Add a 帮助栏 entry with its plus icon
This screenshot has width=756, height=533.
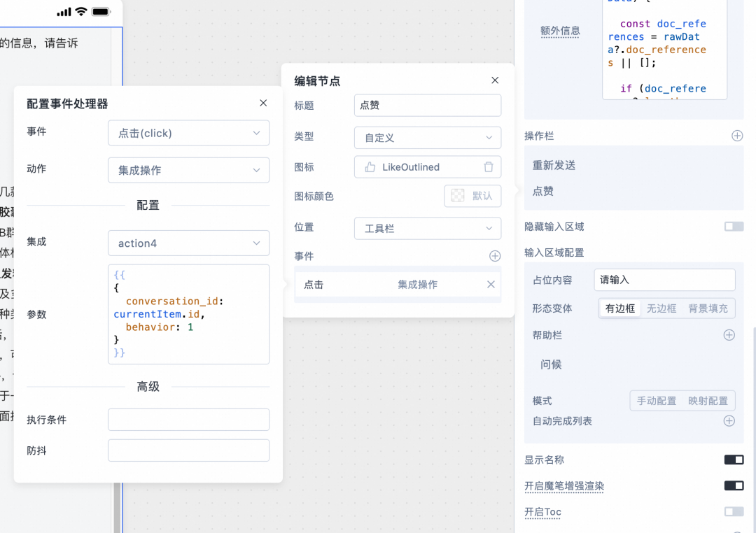pos(729,335)
